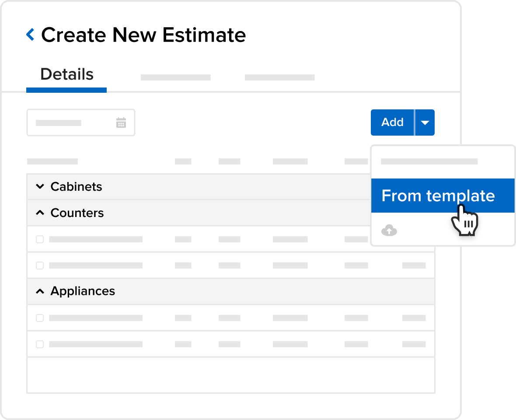
Task: Check the second item under Counters
Action: click(40, 266)
